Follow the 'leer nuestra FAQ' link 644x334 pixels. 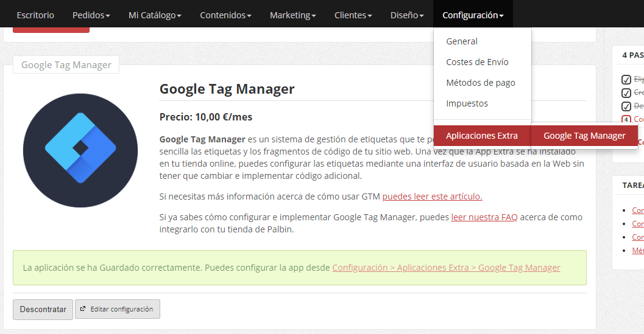click(484, 217)
